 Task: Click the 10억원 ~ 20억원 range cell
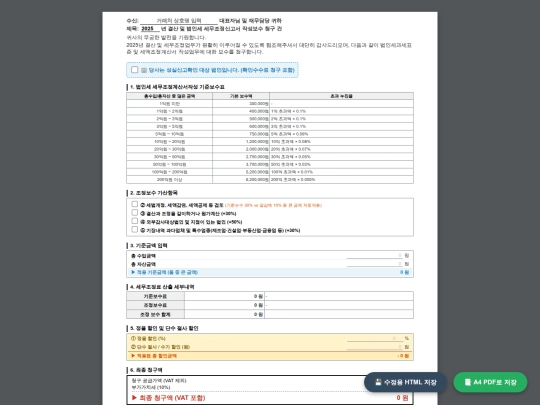point(169,142)
